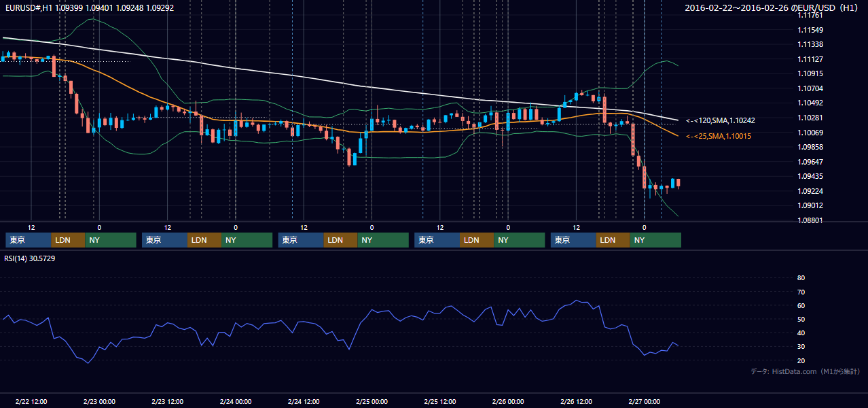Viewport: 868px width, 408px height.
Task: Click price axis value 1.11549
Action: click(x=810, y=31)
